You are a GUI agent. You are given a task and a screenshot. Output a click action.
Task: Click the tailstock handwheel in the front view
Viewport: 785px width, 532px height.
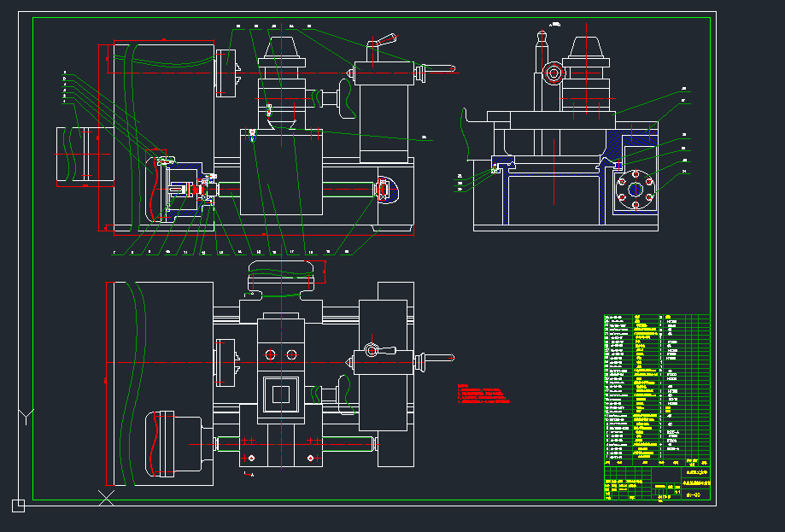[x=346, y=98]
